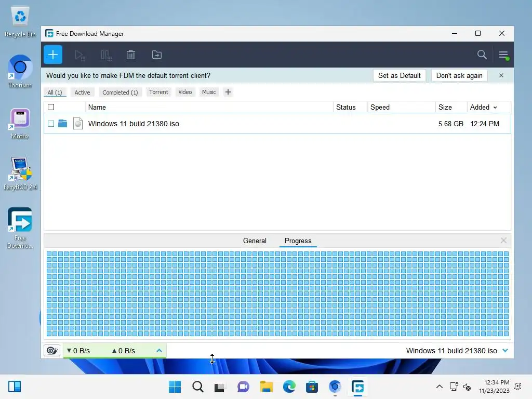Image resolution: width=532 pixels, height=399 pixels.
Task: Minimize the Free Download Manager window
Action: pyautogui.click(x=455, y=33)
